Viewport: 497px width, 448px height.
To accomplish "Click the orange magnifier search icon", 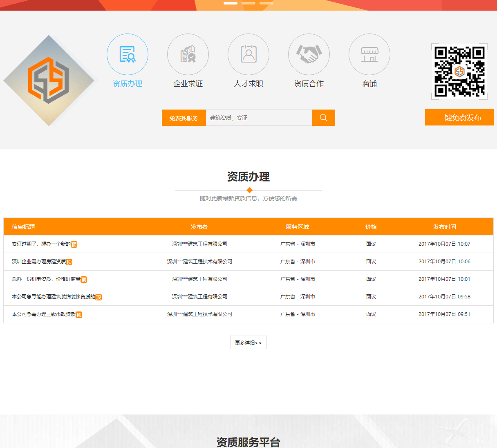I will point(323,117).
